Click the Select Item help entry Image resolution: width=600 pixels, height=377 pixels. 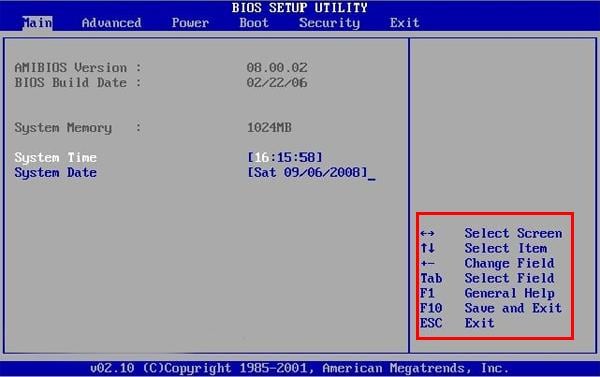(x=506, y=248)
